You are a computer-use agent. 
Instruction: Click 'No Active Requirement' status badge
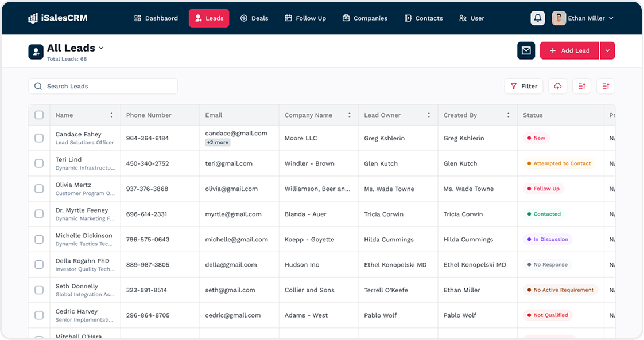pos(561,290)
